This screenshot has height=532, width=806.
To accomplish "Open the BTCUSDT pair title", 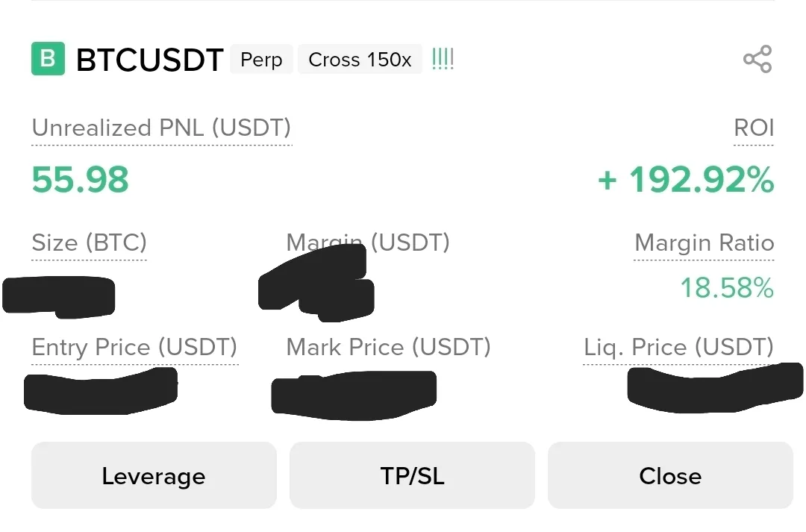I will (149, 60).
